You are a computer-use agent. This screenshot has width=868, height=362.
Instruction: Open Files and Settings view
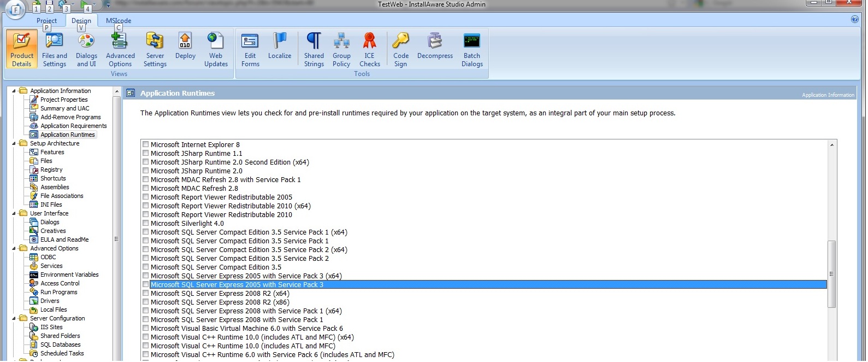coord(55,49)
